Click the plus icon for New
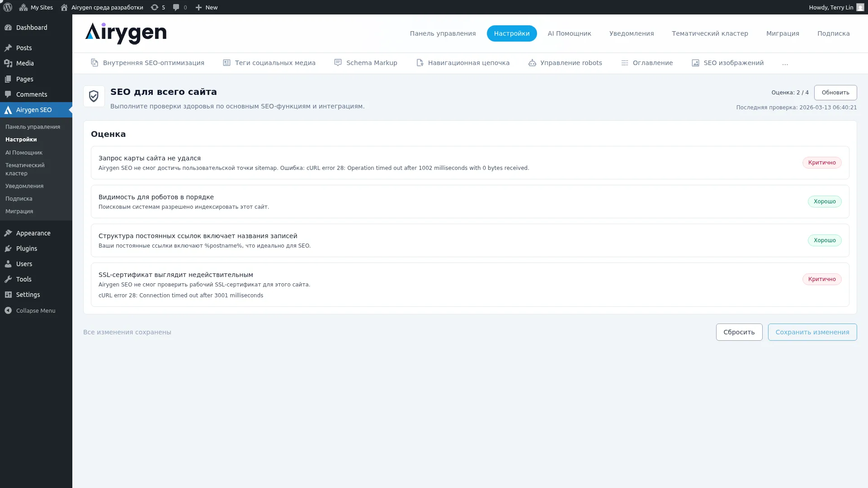Screen dimensions: 868x488 tap(198, 7)
